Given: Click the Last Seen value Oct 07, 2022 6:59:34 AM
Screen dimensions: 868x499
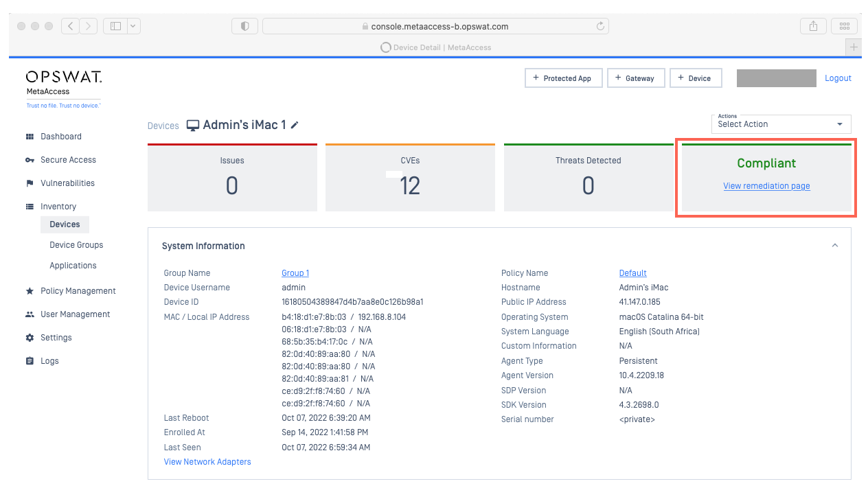Looking at the screenshot, I should pos(326,448).
